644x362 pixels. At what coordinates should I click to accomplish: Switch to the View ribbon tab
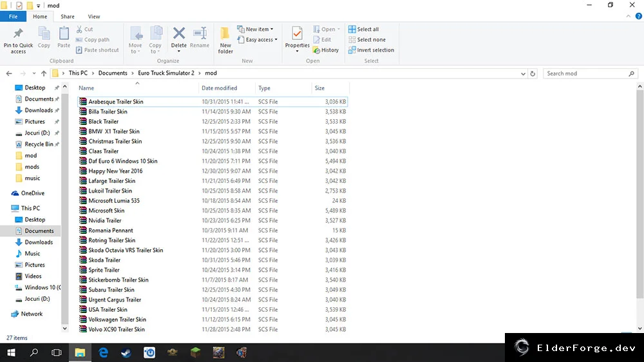[93, 17]
